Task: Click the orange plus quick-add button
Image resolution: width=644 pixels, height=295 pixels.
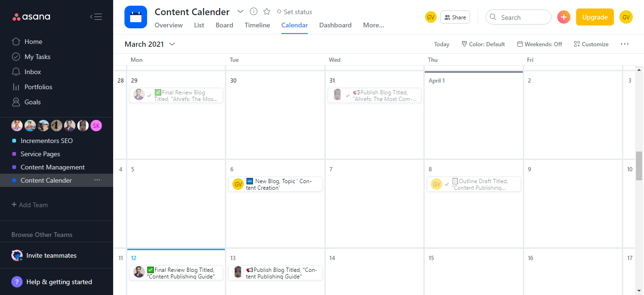Action: coord(564,17)
